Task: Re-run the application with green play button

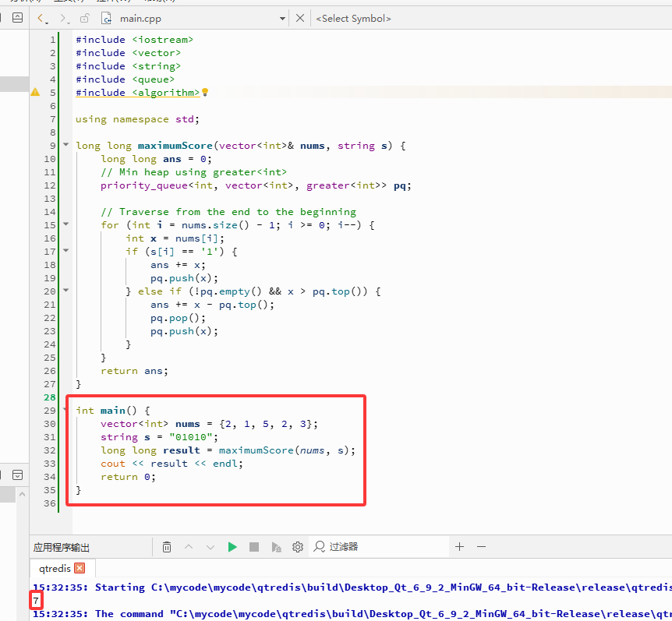Action: point(232,547)
